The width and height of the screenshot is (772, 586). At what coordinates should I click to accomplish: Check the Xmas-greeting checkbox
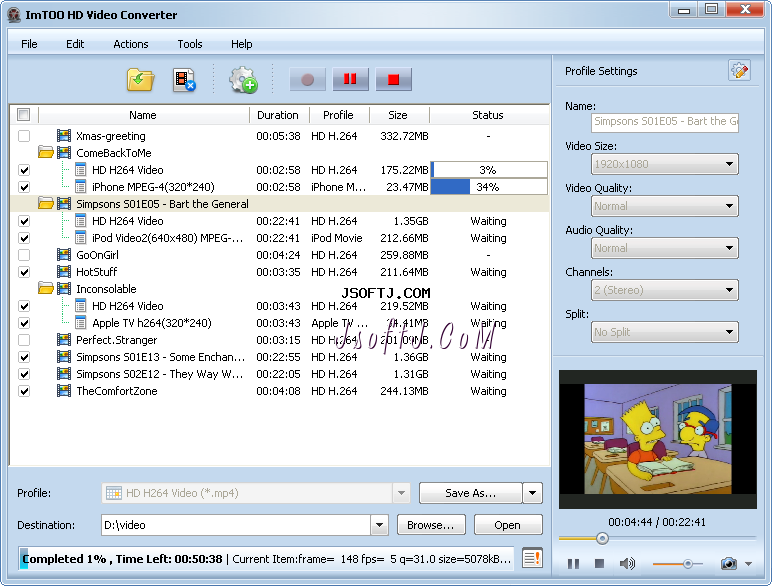pyautogui.click(x=24, y=136)
